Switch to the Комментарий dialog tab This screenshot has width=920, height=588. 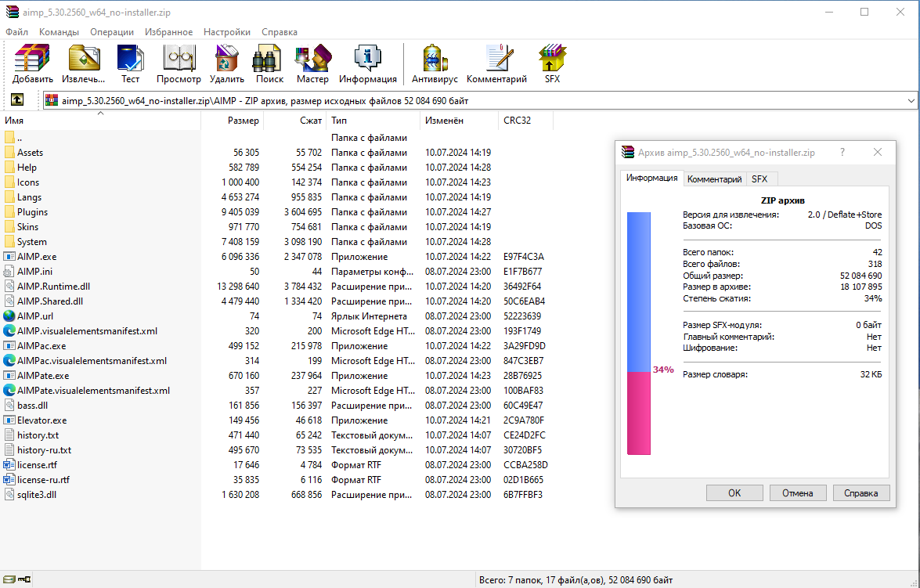714,179
